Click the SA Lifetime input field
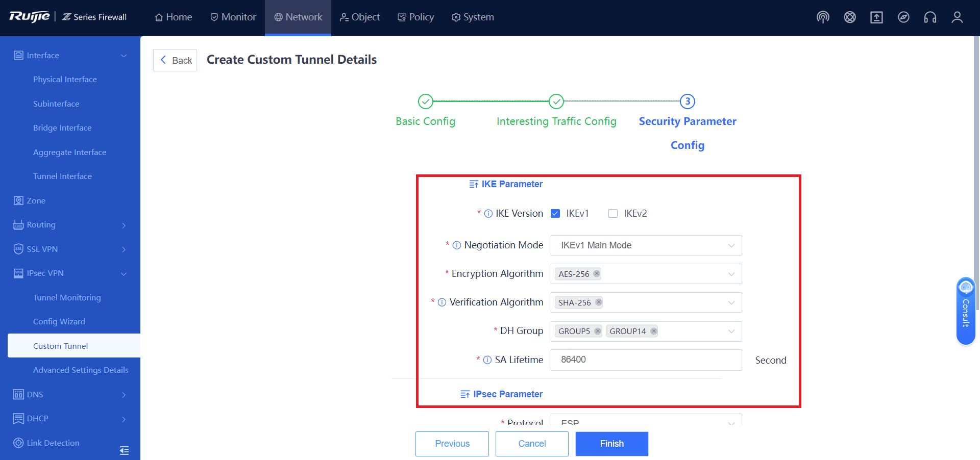This screenshot has width=980, height=460. pyautogui.click(x=646, y=360)
